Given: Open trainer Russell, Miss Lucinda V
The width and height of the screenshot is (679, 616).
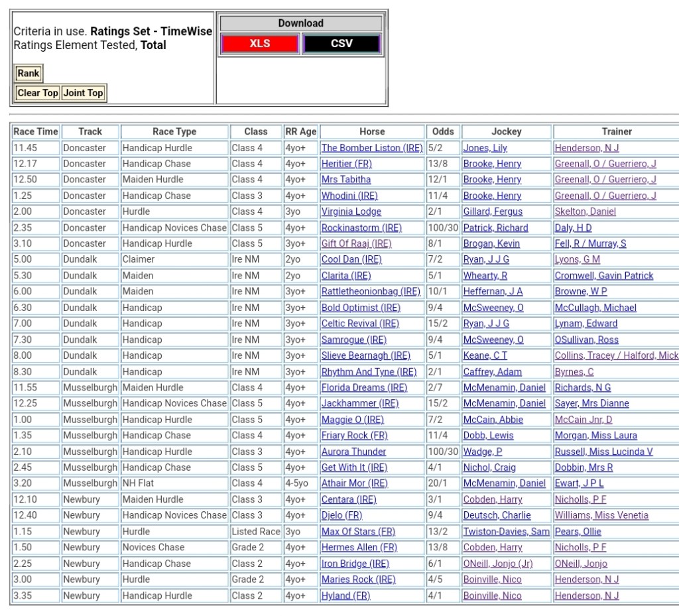Looking at the screenshot, I should tap(603, 452).
